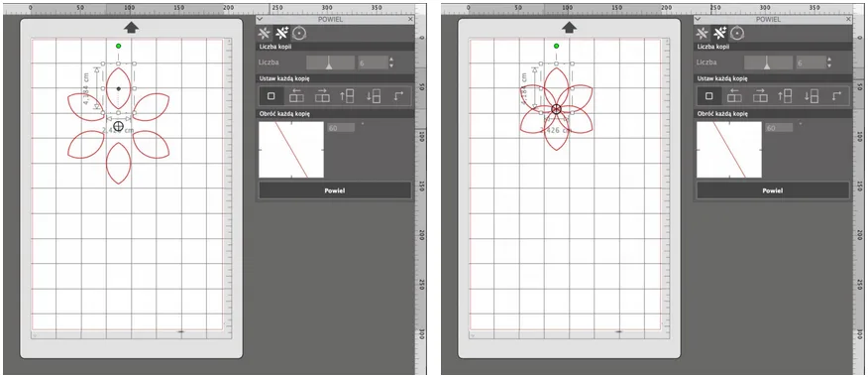The image size is (868, 377).
Task: Close the POWIEL panel in left screenshot
Action: (410, 20)
